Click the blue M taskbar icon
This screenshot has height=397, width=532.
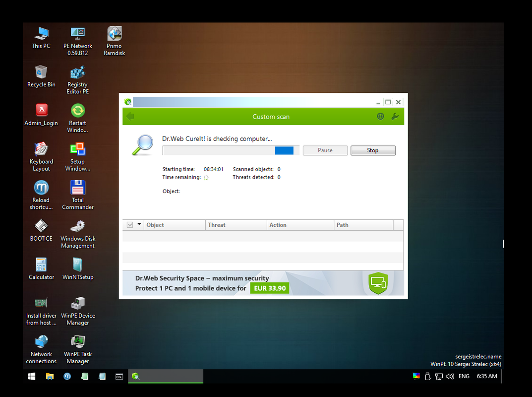point(67,376)
